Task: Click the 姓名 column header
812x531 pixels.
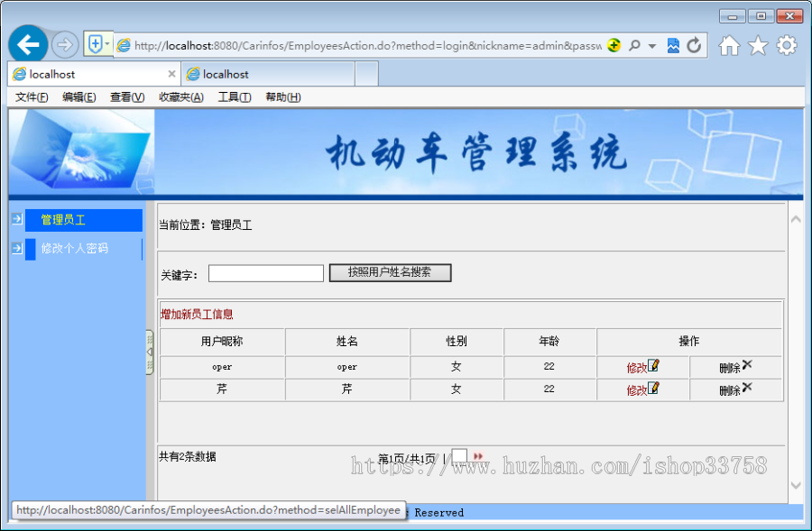Action: click(347, 342)
